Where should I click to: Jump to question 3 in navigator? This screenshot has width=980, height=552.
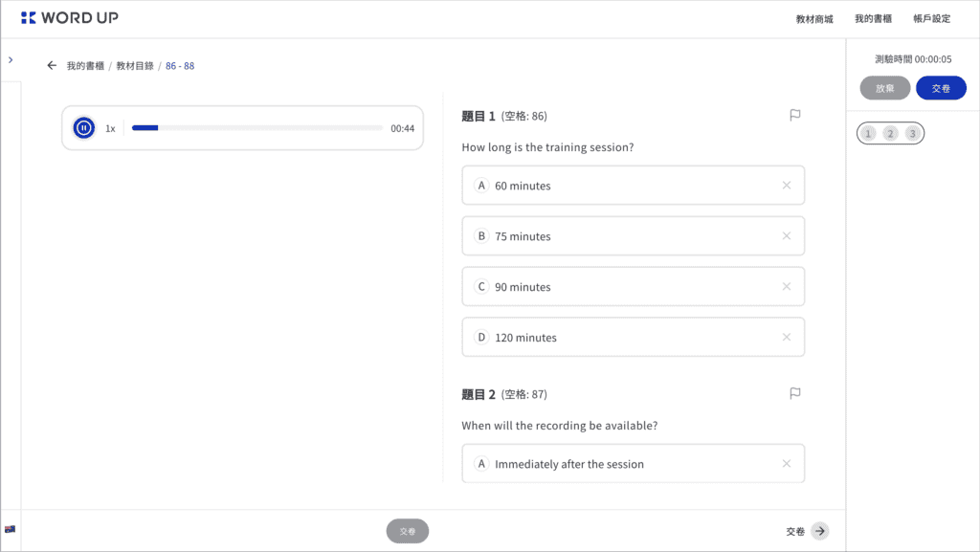point(912,134)
